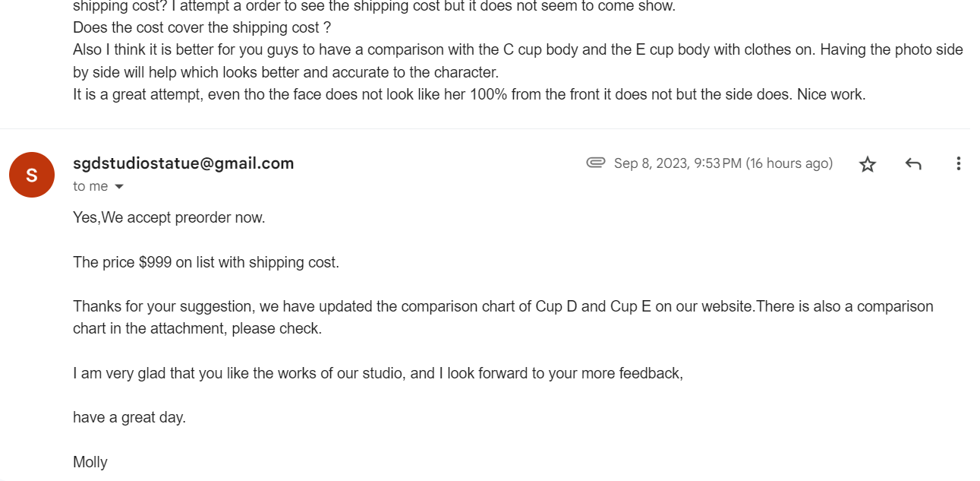This screenshot has width=980, height=481.
Task: Reply using the arrow icon
Action: 913,164
